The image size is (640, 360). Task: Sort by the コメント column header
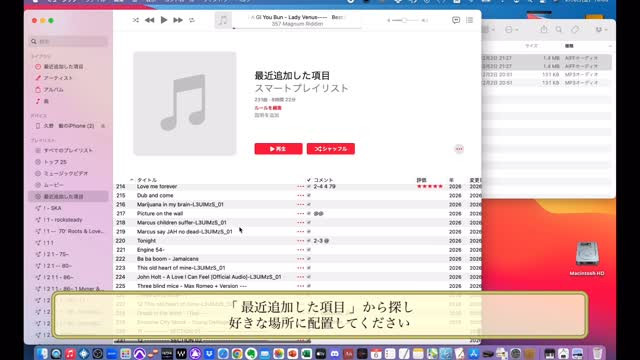click(x=323, y=180)
